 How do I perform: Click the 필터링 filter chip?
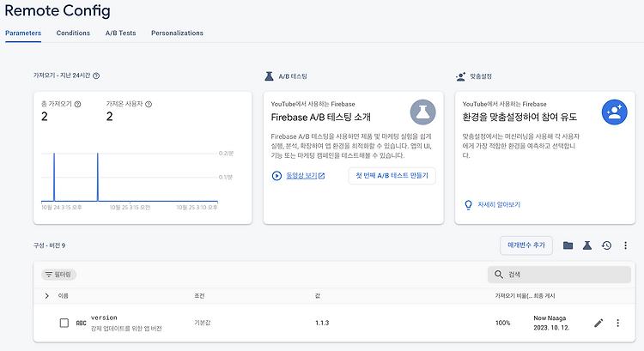[58, 275]
